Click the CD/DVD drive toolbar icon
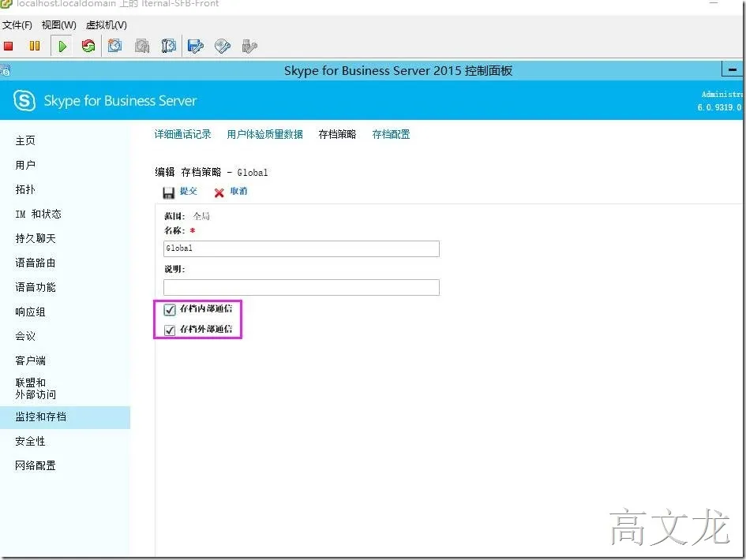Screen dimensions: 746x560 [x=222, y=46]
